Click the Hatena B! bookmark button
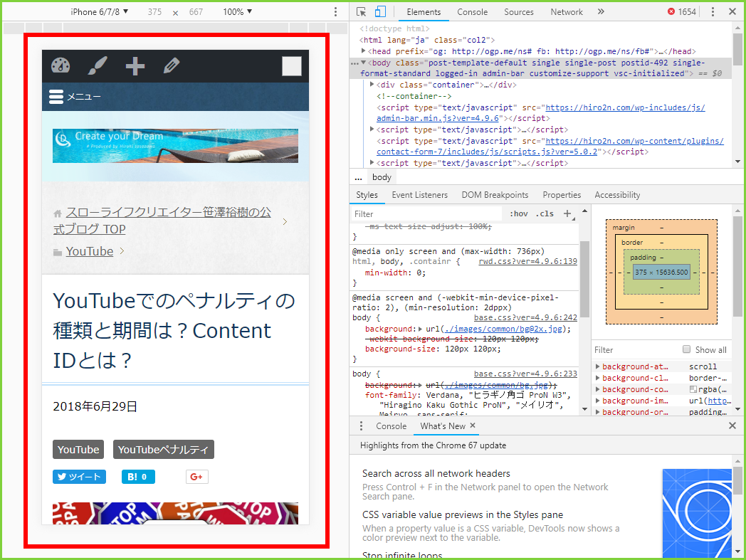Image resolution: width=746 pixels, height=560 pixels. [x=138, y=477]
